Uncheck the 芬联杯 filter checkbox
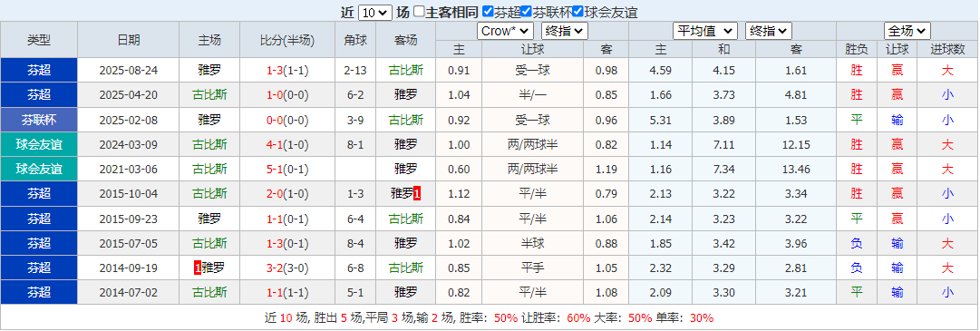 pos(526,11)
